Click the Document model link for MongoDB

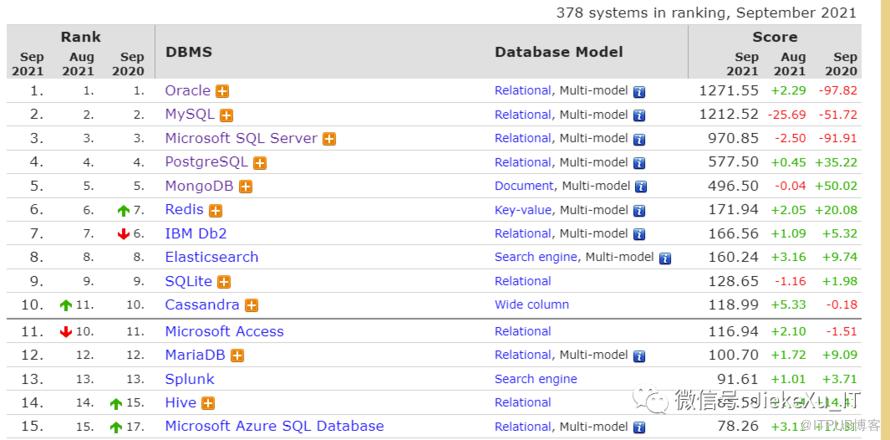tap(524, 186)
